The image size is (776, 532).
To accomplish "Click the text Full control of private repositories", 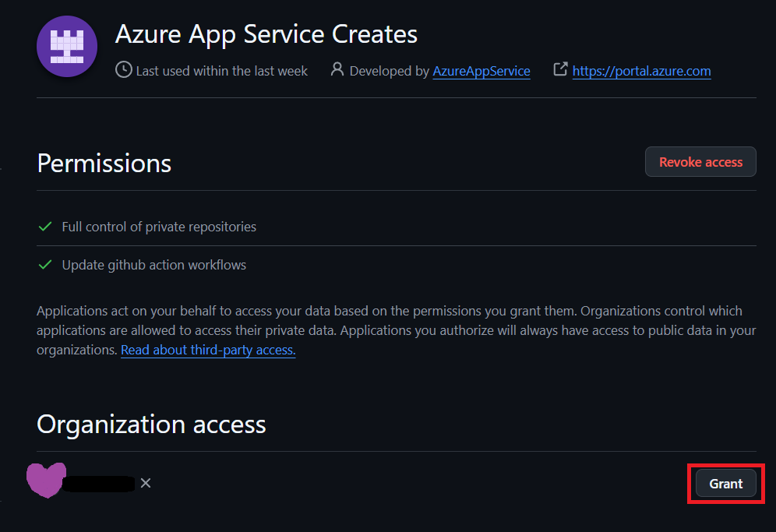I will coord(159,227).
